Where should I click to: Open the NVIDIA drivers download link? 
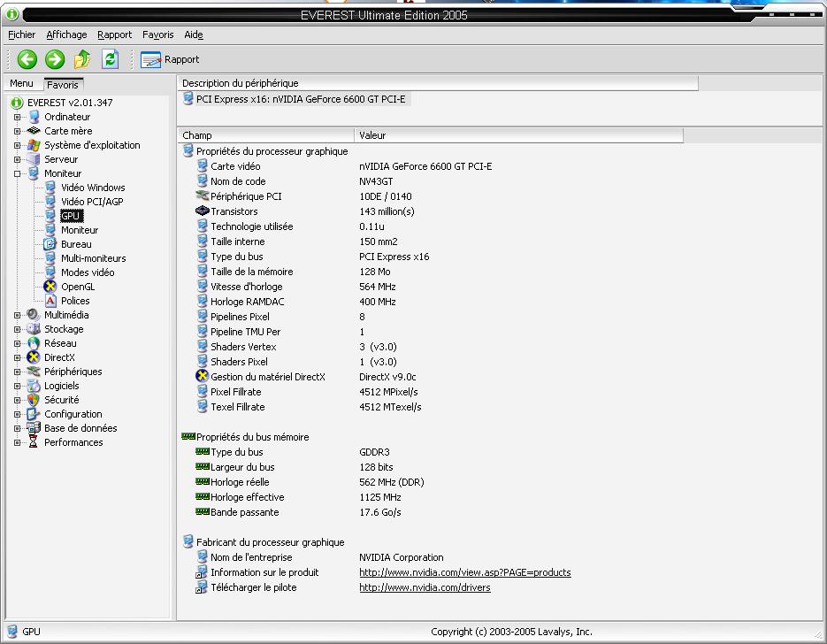tap(425, 587)
